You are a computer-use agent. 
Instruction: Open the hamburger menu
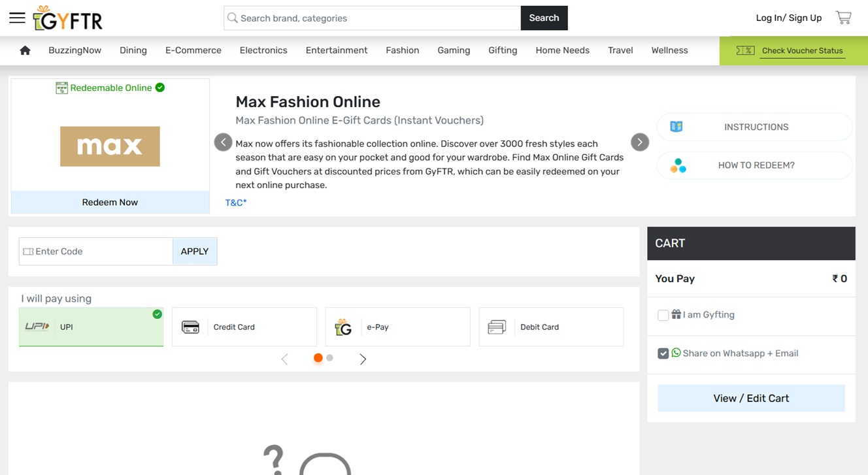17,18
